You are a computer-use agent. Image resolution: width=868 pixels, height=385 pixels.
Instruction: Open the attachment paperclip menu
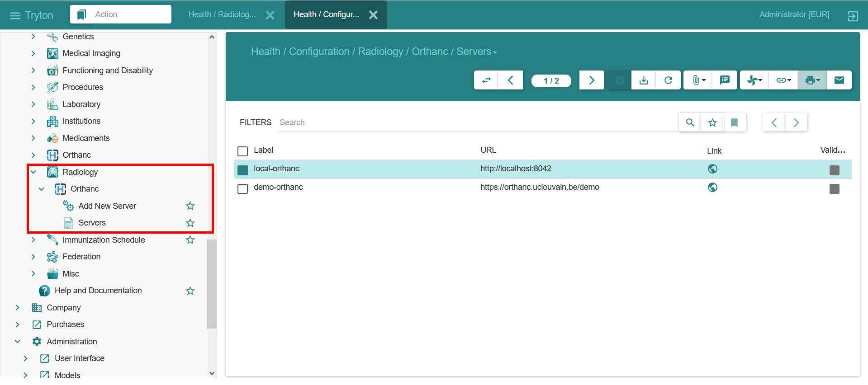(x=698, y=80)
